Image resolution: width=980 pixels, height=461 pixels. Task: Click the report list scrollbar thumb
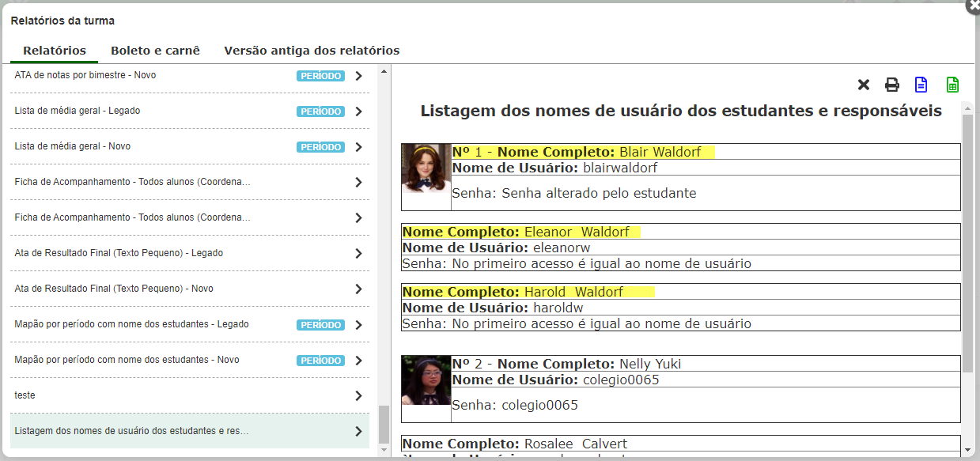click(x=384, y=425)
